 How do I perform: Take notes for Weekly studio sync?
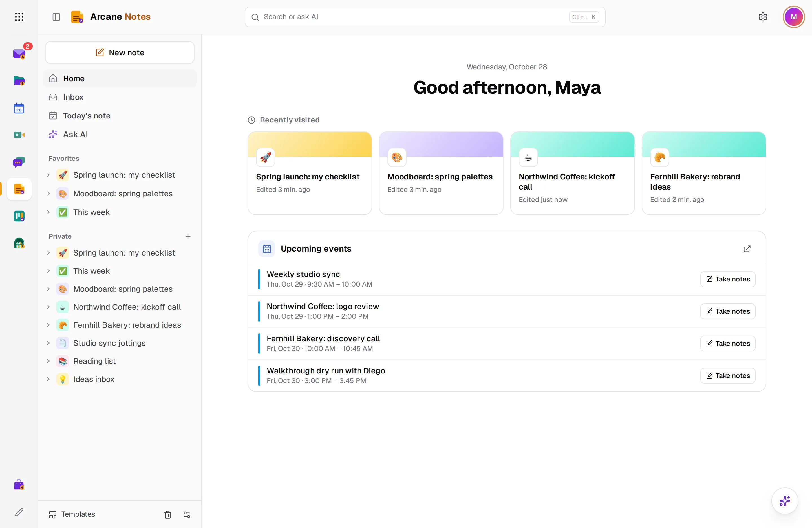tap(728, 279)
